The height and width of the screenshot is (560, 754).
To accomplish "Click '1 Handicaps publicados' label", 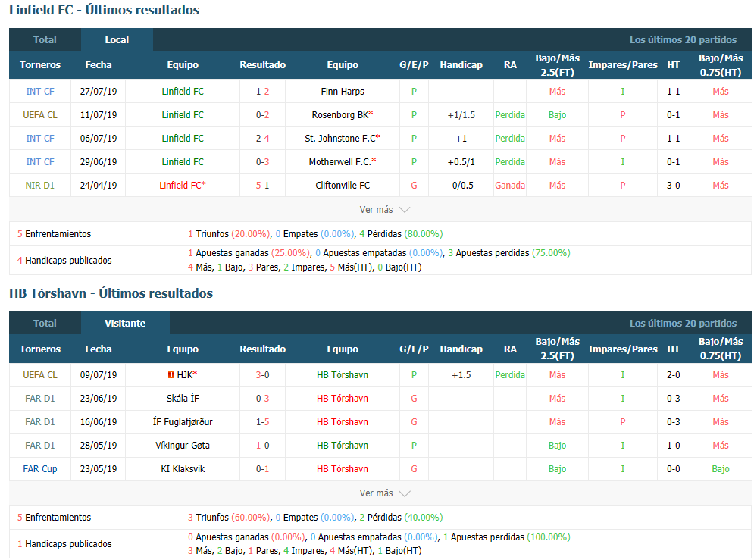I will point(64,544).
